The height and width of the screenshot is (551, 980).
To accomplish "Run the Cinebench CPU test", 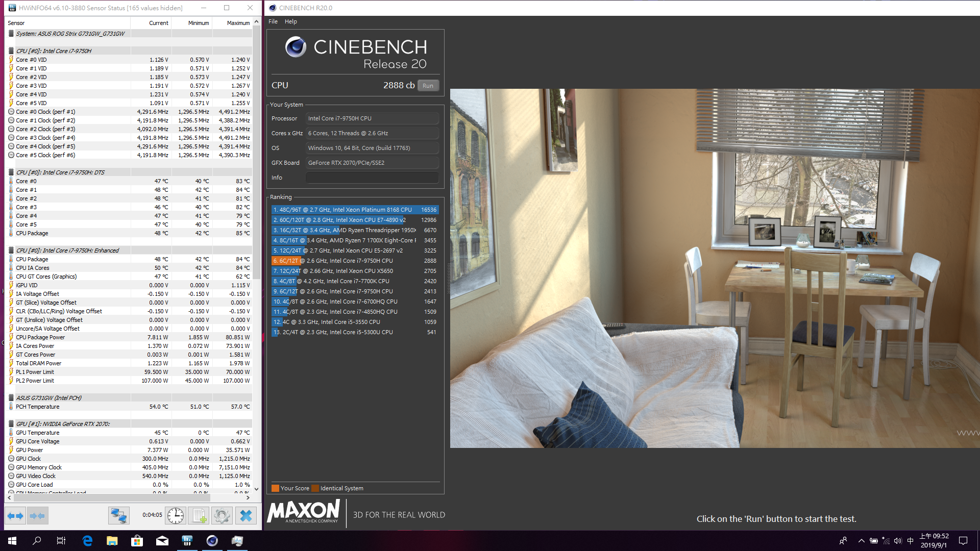I will click(x=428, y=86).
